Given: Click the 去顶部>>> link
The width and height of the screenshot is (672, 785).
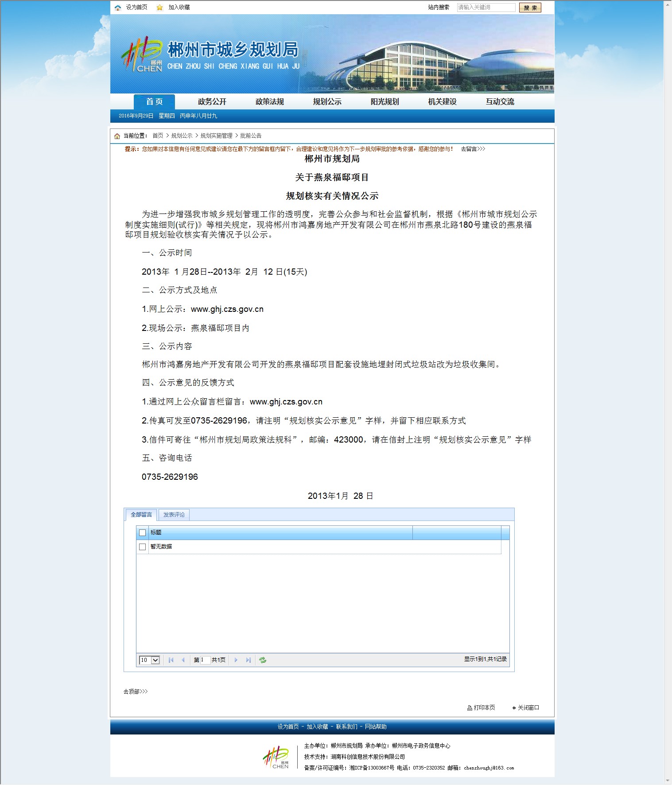Looking at the screenshot, I should [136, 692].
